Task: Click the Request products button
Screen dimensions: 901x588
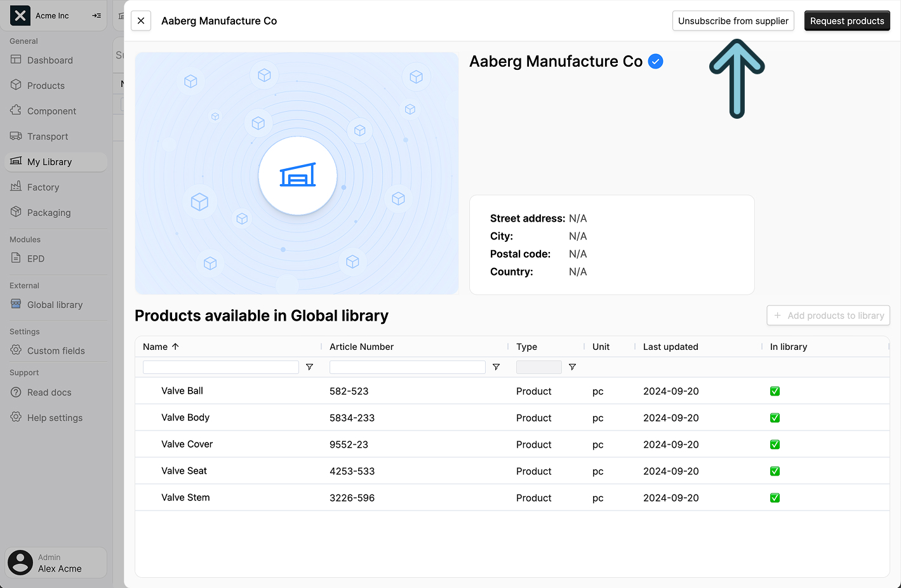Action: pyautogui.click(x=846, y=21)
